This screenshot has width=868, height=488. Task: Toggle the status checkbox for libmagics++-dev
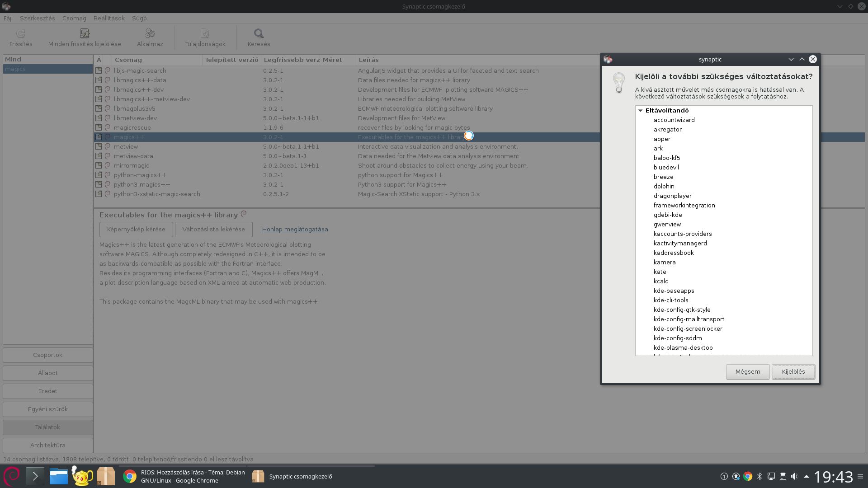pos(99,89)
